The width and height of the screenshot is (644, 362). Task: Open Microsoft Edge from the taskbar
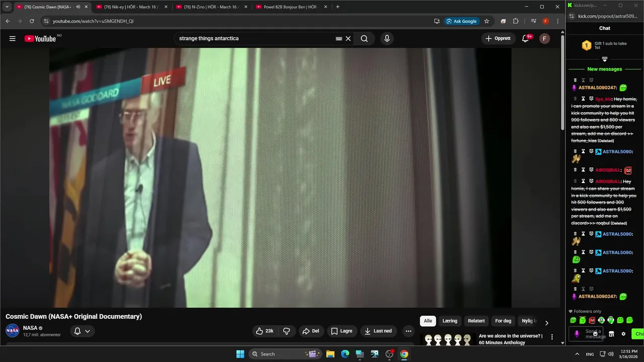(x=345, y=354)
